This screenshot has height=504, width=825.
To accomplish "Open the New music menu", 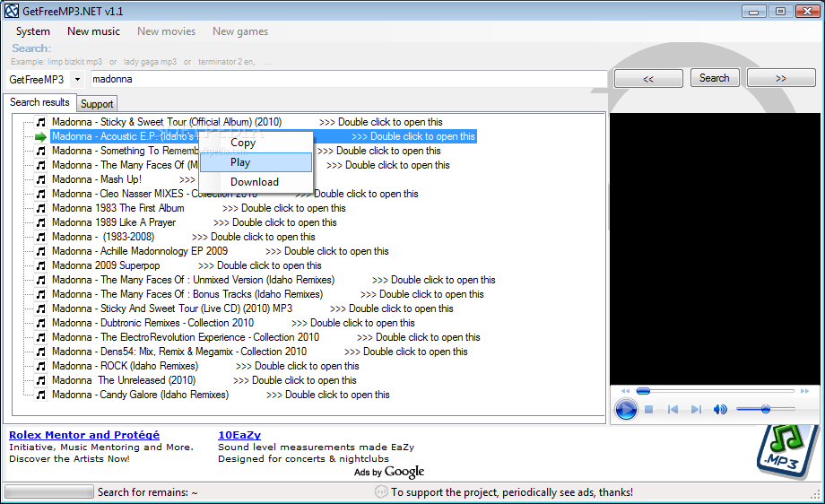I will (x=93, y=31).
